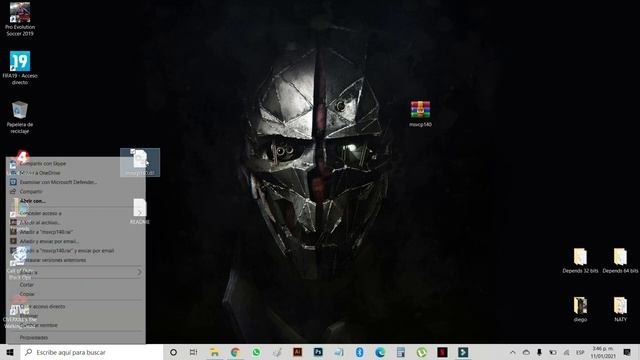Click the Bluetooth taskbar icon
The width and height of the screenshot is (640, 360).
pyautogui.click(x=360, y=352)
